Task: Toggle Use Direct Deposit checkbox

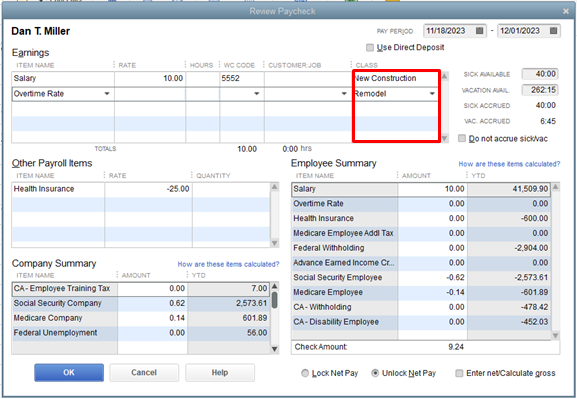Action: (x=370, y=47)
